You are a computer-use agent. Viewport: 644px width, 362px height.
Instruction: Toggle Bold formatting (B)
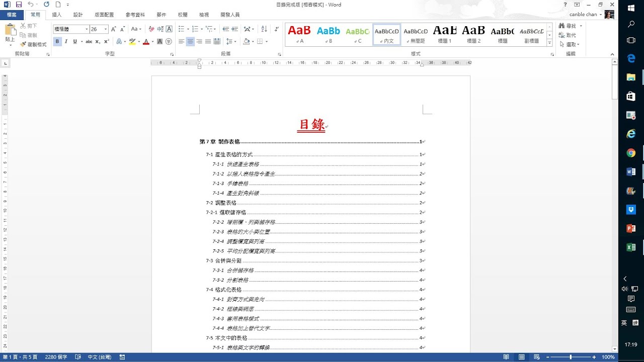[57, 41]
